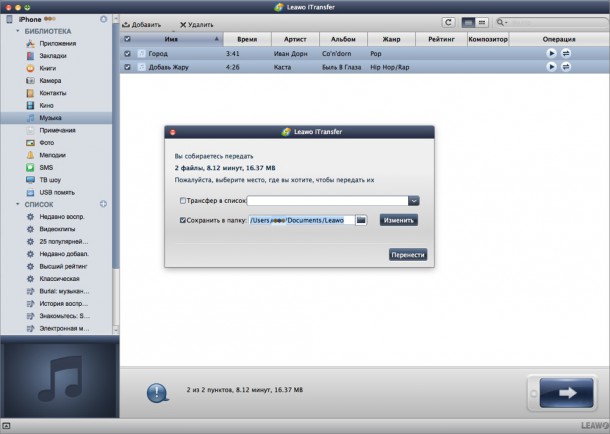Open USB память section
Viewport: 610px width, 434px height.
[56, 192]
